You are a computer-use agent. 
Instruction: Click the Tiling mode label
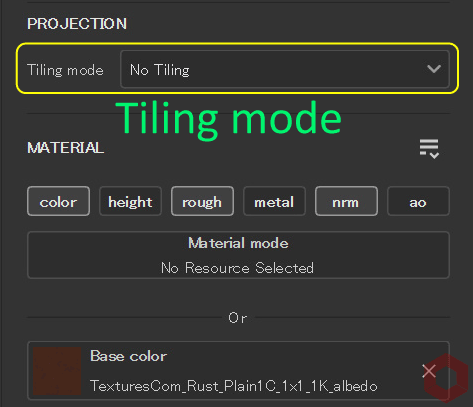click(x=65, y=70)
